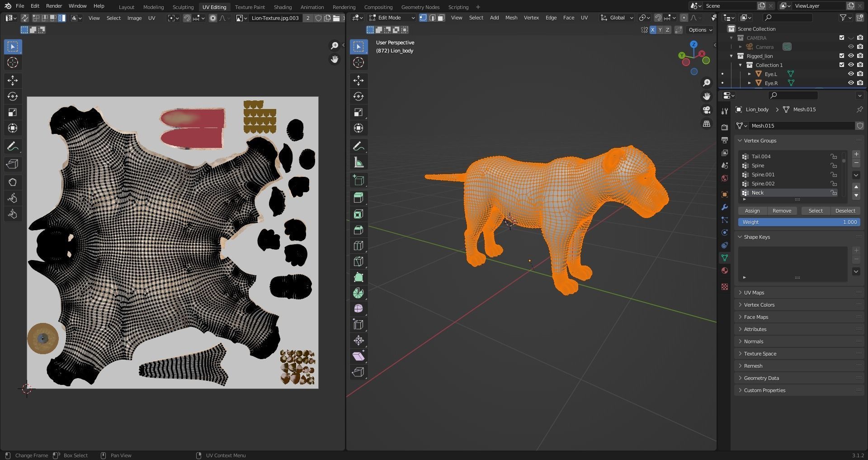Select the Shear tool
Image resolution: width=868 pixels, height=460 pixels.
point(359,356)
